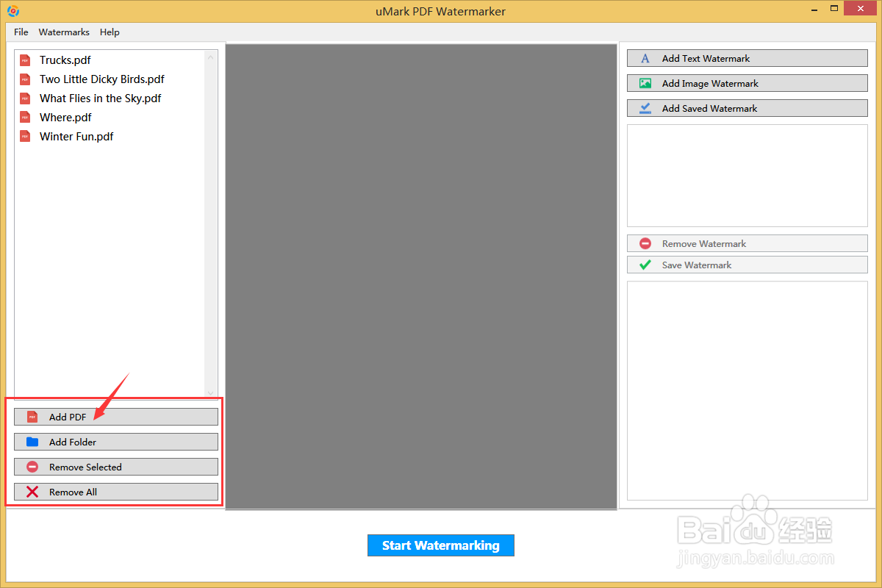Viewport: 882px width, 588px height.
Task: Start Watermarking the PDFs
Action: [441, 545]
